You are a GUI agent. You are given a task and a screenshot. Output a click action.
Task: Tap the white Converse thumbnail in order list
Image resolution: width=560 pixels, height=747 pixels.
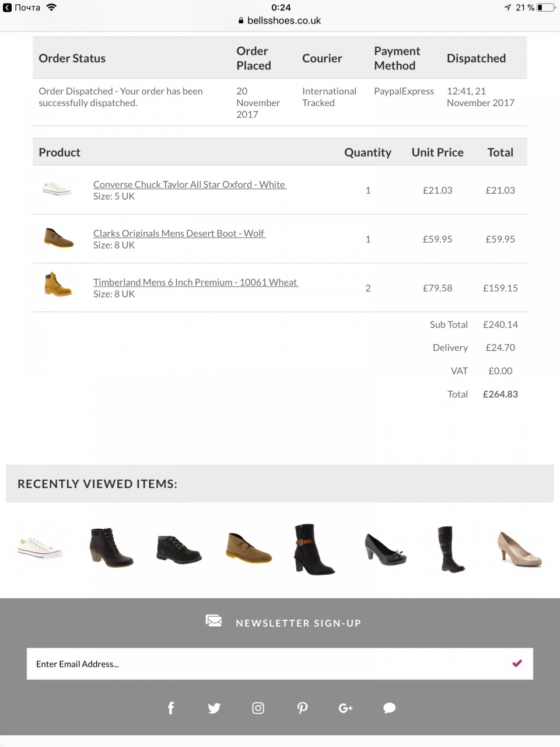click(x=57, y=189)
